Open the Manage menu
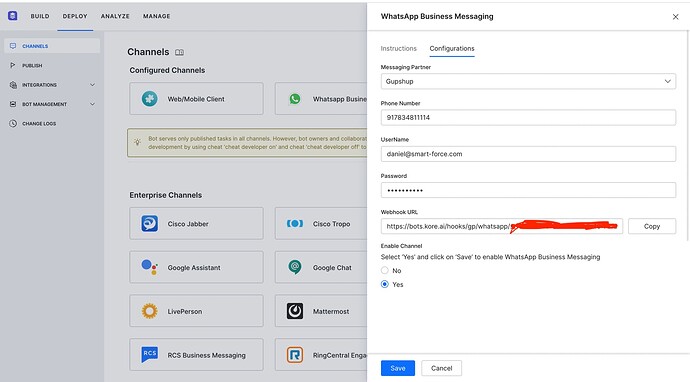The height and width of the screenshot is (382, 690). click(x=156, y=16)
